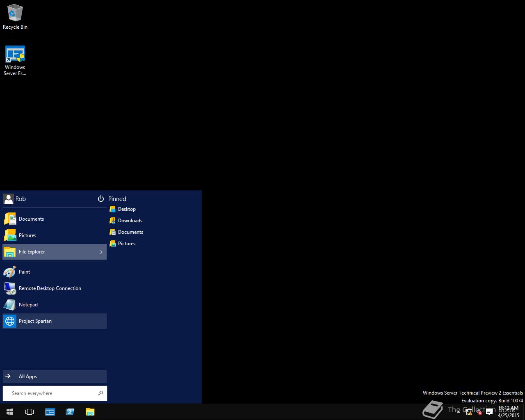
Task: Show All Apps list
Action: pos(55,377)
